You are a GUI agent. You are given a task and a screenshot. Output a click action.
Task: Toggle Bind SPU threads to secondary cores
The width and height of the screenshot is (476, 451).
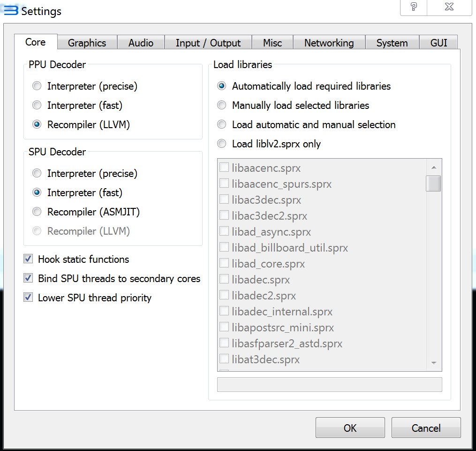coord(29,278)
